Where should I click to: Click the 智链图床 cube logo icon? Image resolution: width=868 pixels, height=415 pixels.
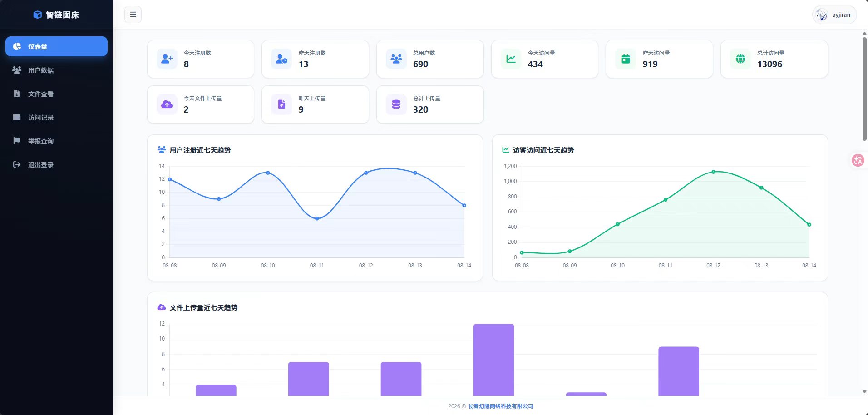(x=38, y=15)
